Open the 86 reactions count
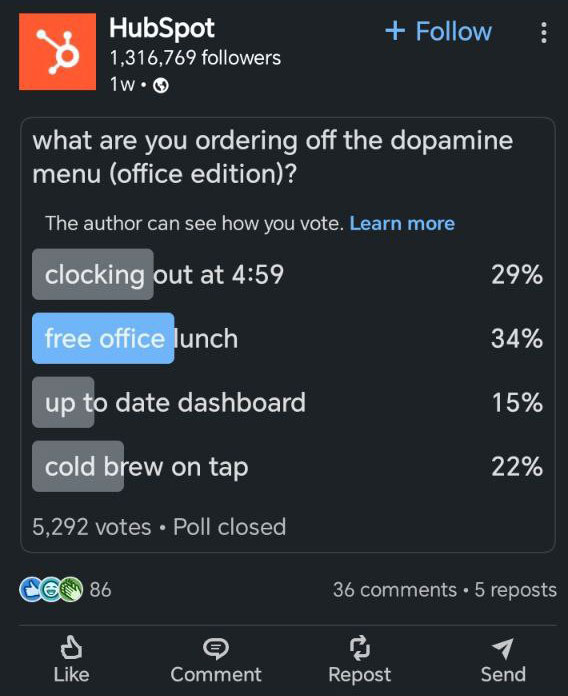The height and width of the screenshot is (696, 568). point(100,590)
